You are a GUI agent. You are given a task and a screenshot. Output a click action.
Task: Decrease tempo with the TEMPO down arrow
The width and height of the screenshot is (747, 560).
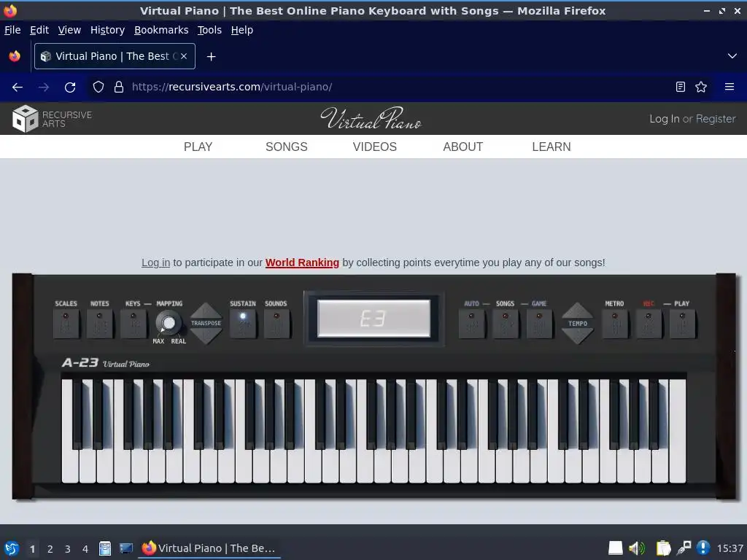[578, 335]
